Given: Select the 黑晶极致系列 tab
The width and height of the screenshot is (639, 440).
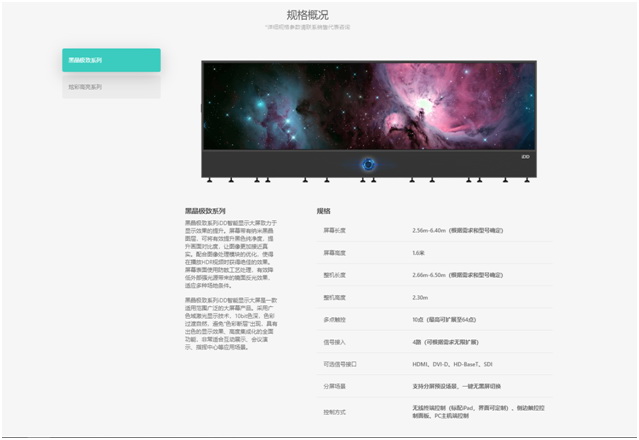Looking at the screenshot, I should click(x=110, y=60).
